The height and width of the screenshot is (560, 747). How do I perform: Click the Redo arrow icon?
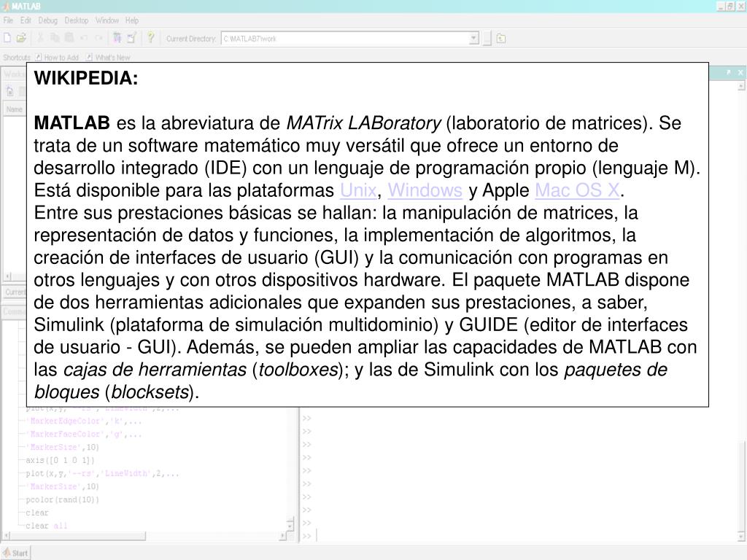(x=98, y=38)
